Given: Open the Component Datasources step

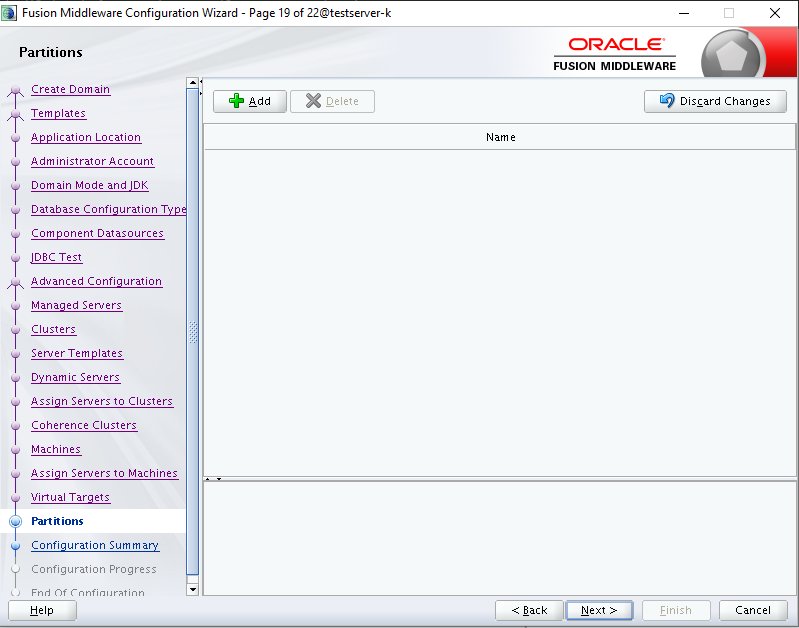Looking at the screenshot, I should click(x=97, y=233).
